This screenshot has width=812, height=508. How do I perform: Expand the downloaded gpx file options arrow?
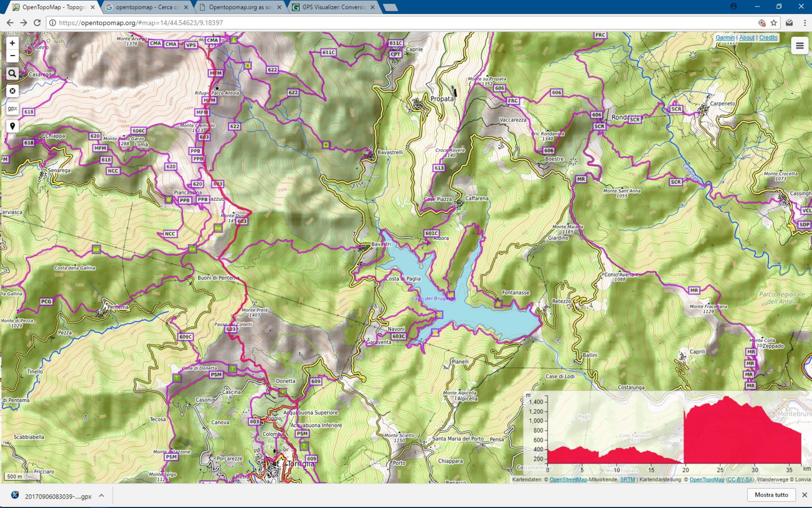101,495
